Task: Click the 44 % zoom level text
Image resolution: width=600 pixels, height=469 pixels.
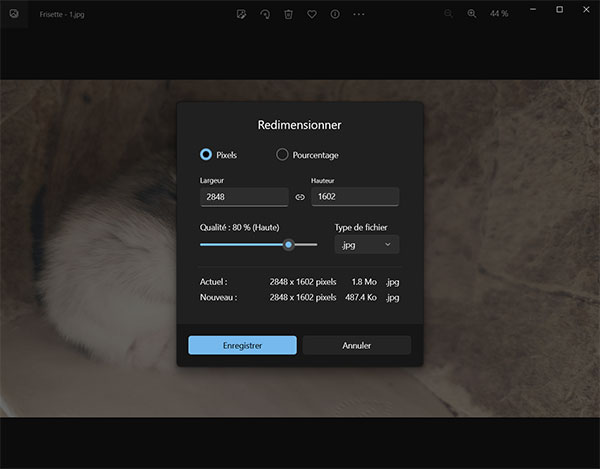Action: (x=499, y=14)
